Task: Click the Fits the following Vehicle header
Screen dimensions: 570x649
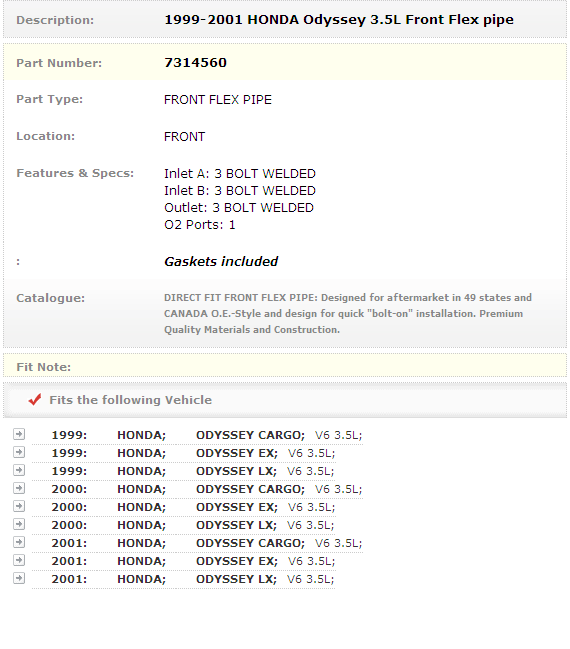Action: pos(130,400)
